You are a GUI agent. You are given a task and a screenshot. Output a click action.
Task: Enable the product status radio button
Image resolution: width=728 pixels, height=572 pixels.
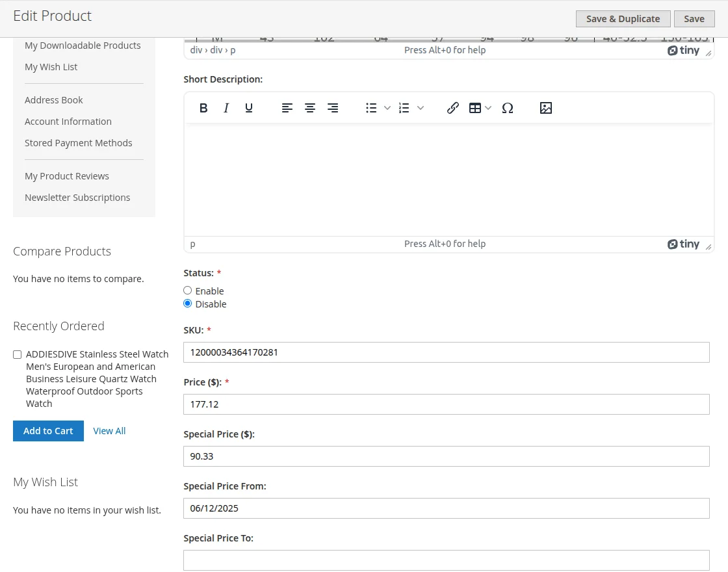pyautogui.click(x=187, y=290)
